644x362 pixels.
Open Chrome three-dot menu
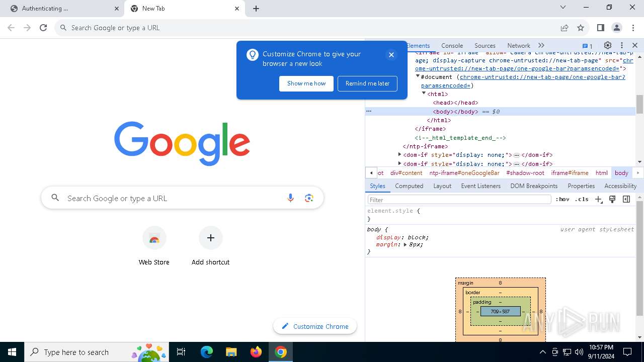point(633,28)
